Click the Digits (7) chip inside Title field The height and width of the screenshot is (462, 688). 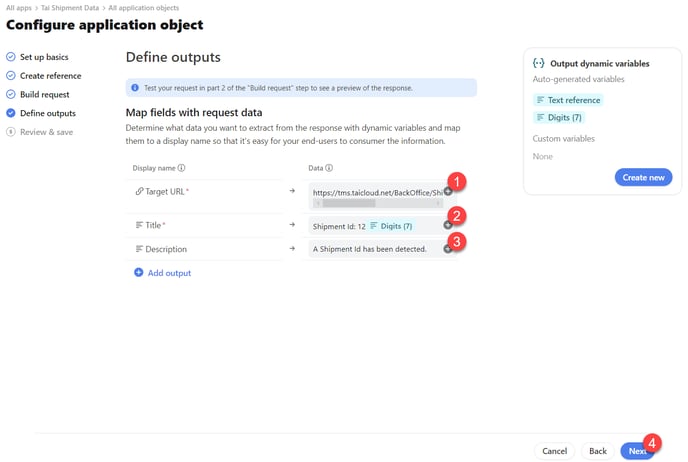[391, 226]
